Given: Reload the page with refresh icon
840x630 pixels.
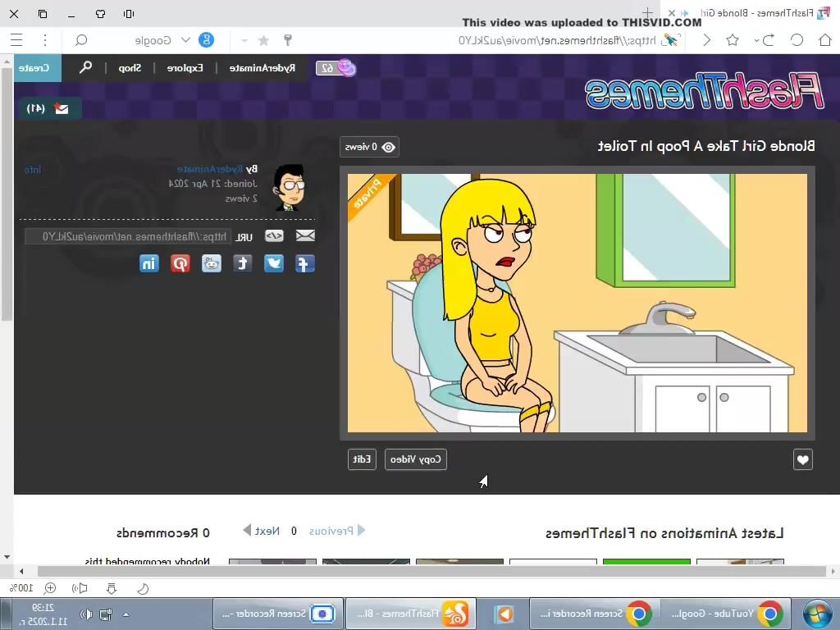Looking at the screenshot, I should click(x=797, y=40).
